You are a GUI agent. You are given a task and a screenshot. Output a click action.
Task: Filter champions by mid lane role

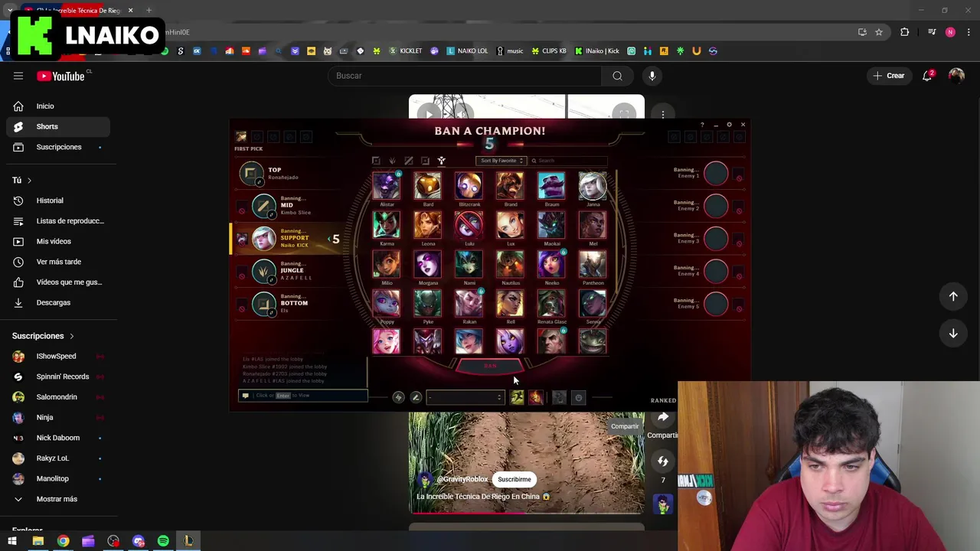tap(409, 161)
